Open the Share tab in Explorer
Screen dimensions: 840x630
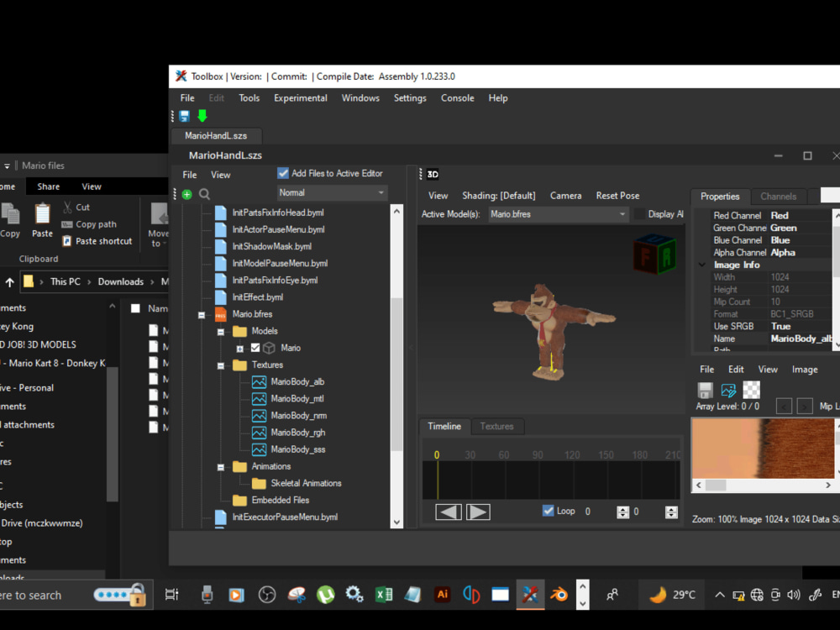point(48,187)
